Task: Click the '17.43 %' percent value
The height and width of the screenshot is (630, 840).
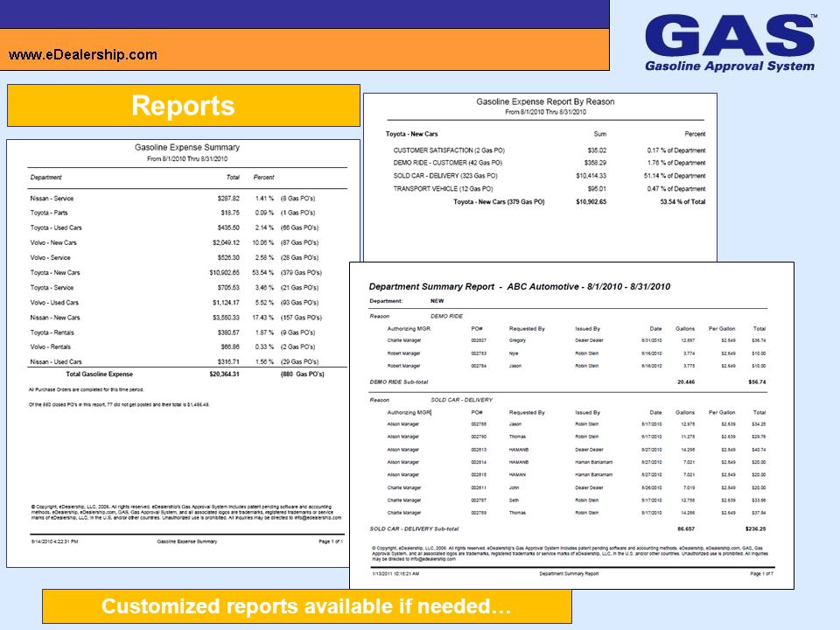Action: 263,318
